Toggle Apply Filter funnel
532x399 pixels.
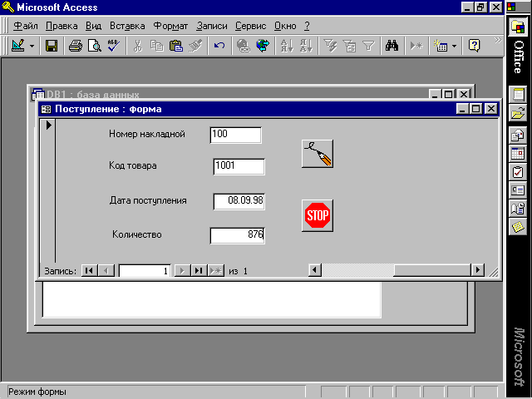pyautogui.click(x=368, y=46)
